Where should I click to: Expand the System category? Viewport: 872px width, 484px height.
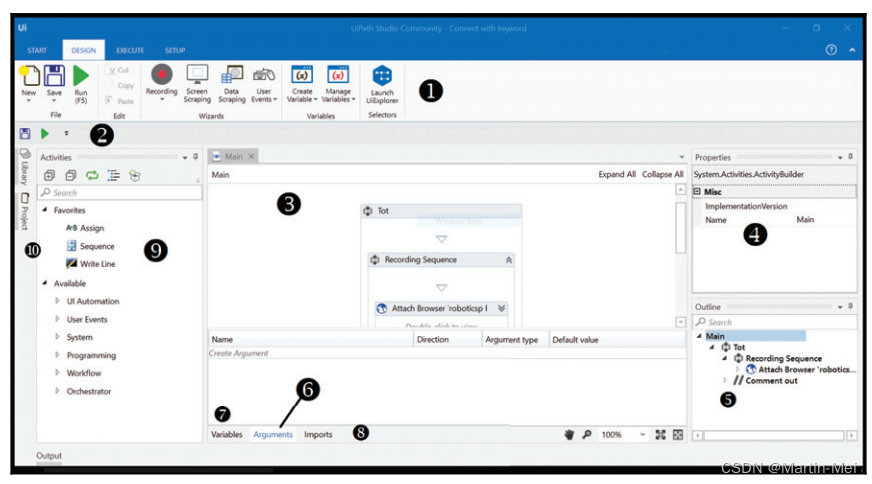point(57,337)
